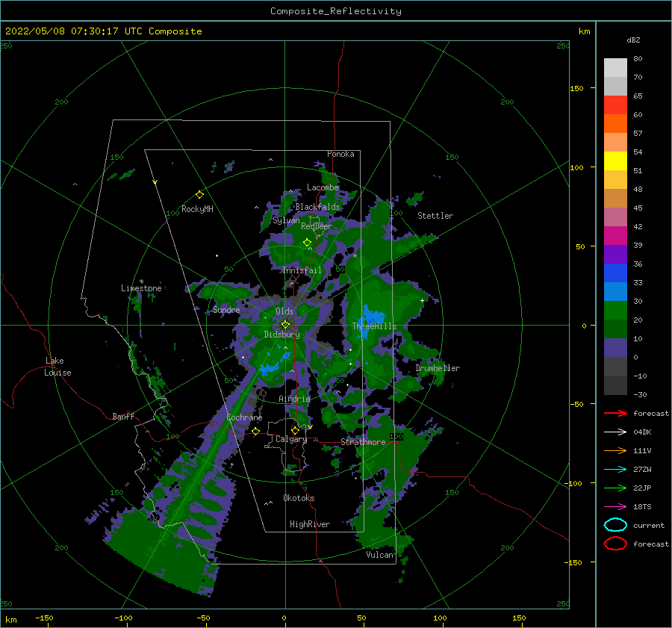The image size is (672, 628).
Task: Click the Ponoka city label
Action: click(340, 154)
